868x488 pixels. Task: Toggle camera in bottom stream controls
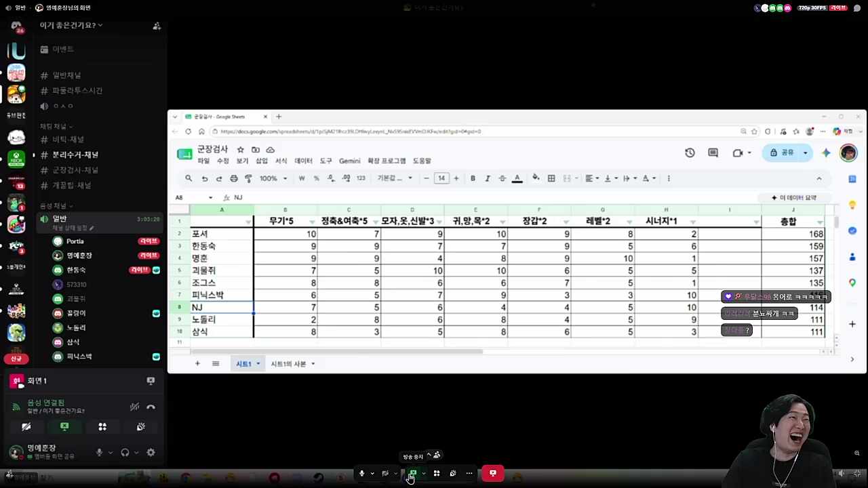click(x=384, y=473)
